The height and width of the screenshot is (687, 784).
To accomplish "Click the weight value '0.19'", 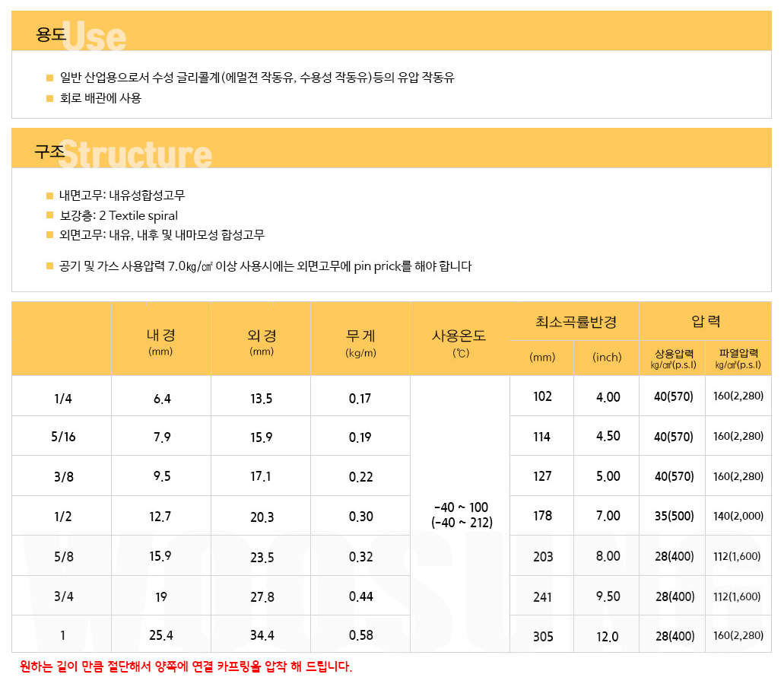I will (360, 437).
